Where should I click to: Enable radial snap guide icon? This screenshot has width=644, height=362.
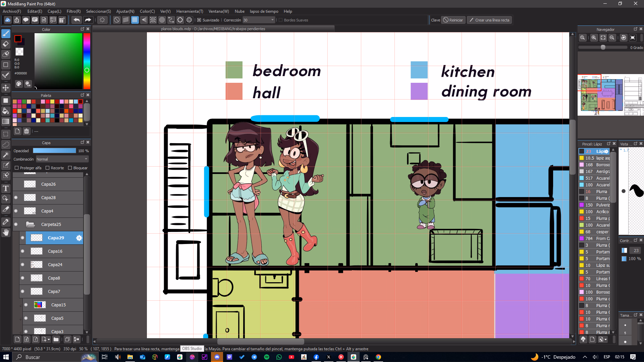coord(153,20)
